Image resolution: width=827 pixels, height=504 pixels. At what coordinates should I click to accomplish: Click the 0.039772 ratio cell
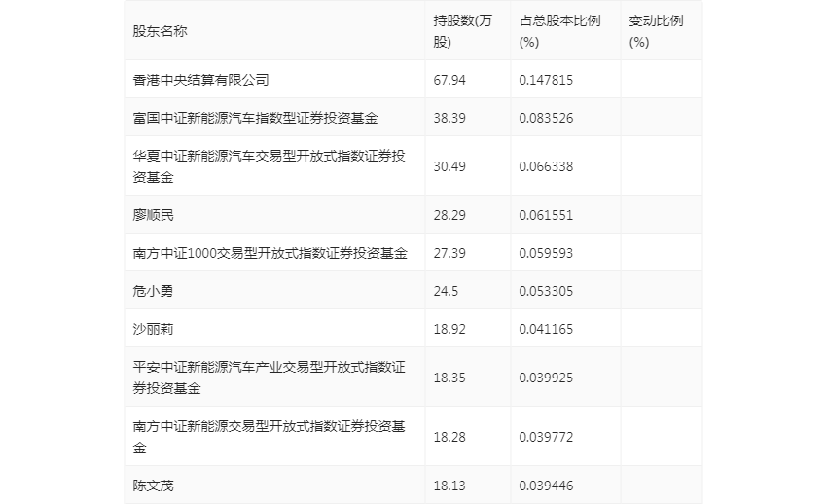pyautogui.click(x=546, y=437)
